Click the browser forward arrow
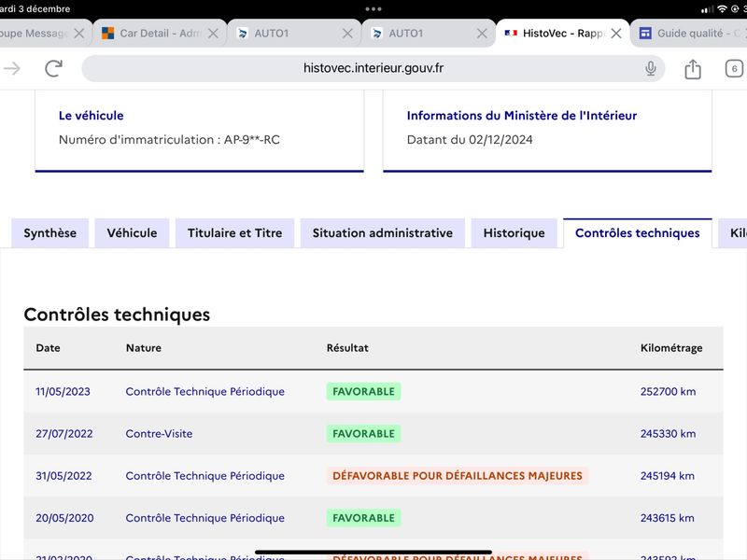This screenshot has width=747, height=560. click(x=12, y=68)
